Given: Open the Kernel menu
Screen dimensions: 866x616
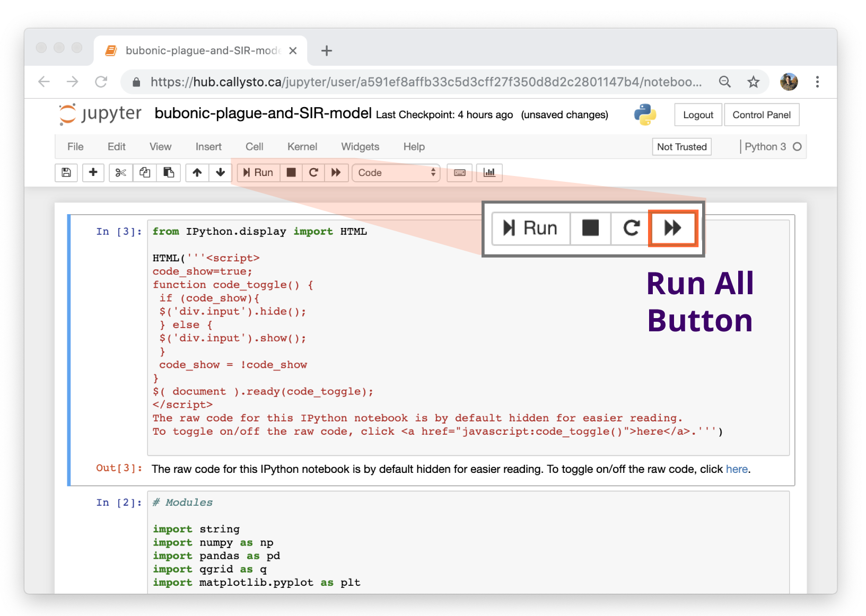Looking at the screenshot, I should tap(302, 147).
